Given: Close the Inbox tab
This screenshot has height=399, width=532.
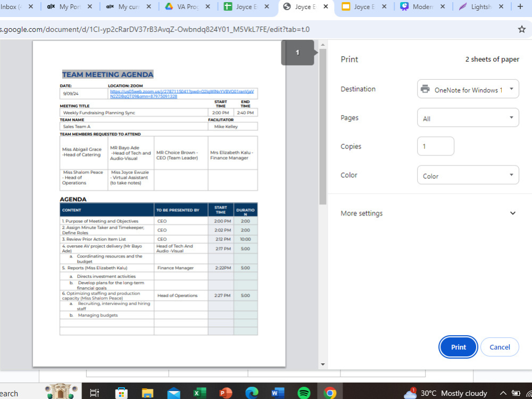Looking at the screenshot, I should (30, 6).
